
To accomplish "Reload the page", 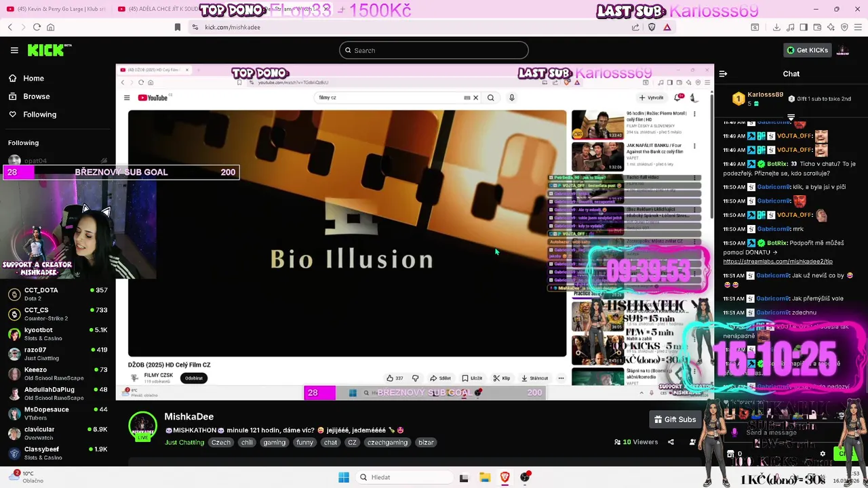I will (x=37, y=27).
